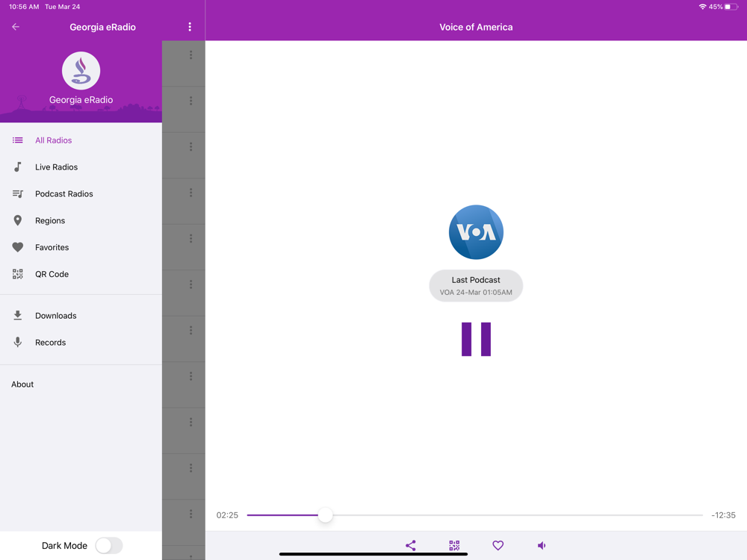Check the battery indicator in status bar
747x560 pixels.
point(731,7)
